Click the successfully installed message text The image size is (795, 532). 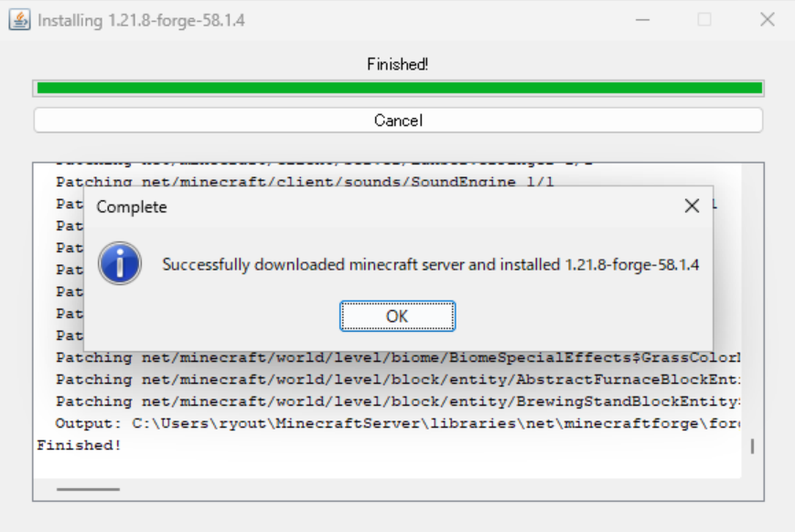click(430, 265)
